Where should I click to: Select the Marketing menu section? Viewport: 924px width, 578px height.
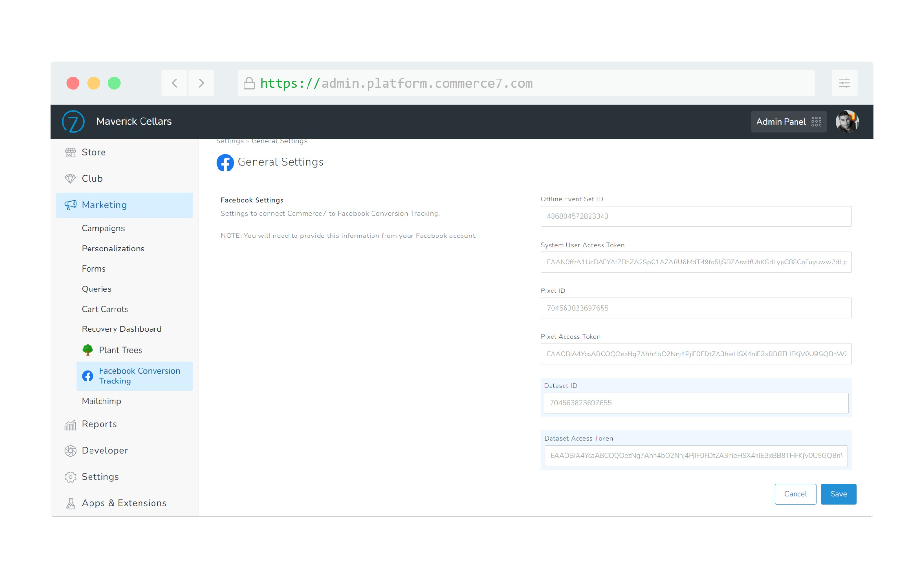click(125, 205)
